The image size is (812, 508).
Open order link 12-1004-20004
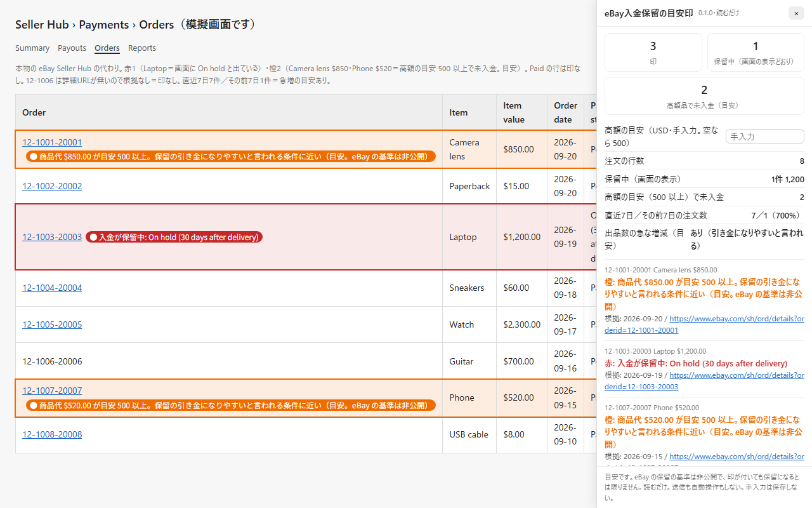coord(52,288)
